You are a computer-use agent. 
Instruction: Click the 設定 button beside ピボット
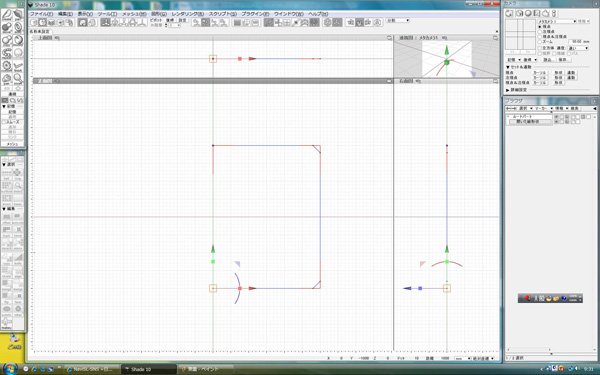(x=183, y=20)
